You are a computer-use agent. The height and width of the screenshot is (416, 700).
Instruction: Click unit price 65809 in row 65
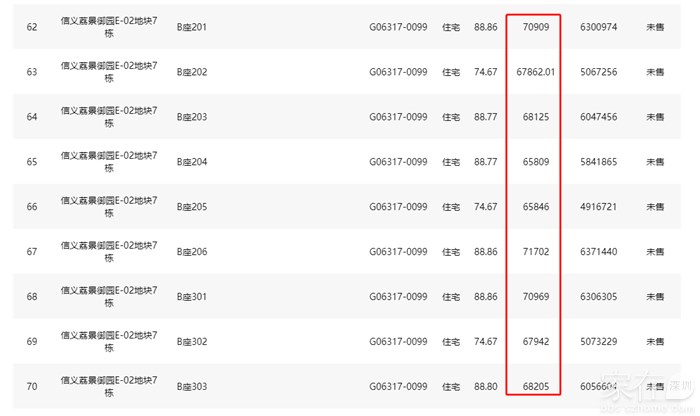536,162
